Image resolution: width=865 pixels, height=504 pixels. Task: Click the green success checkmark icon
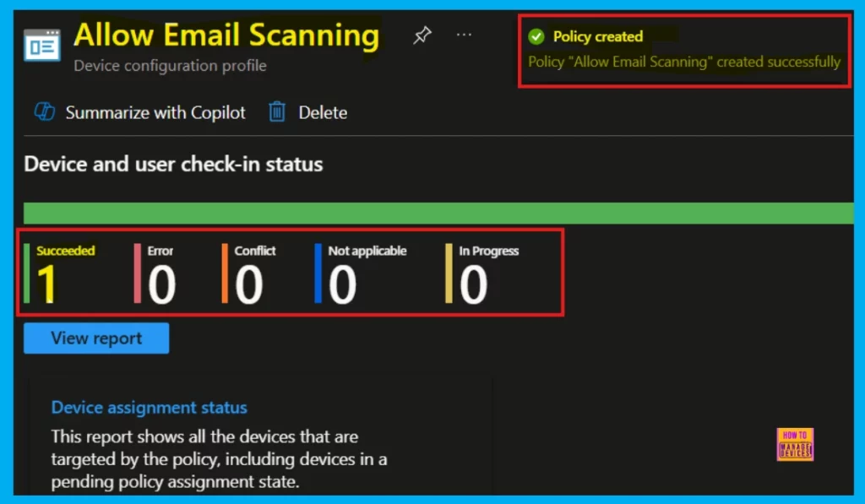click(x=536, y=37)
